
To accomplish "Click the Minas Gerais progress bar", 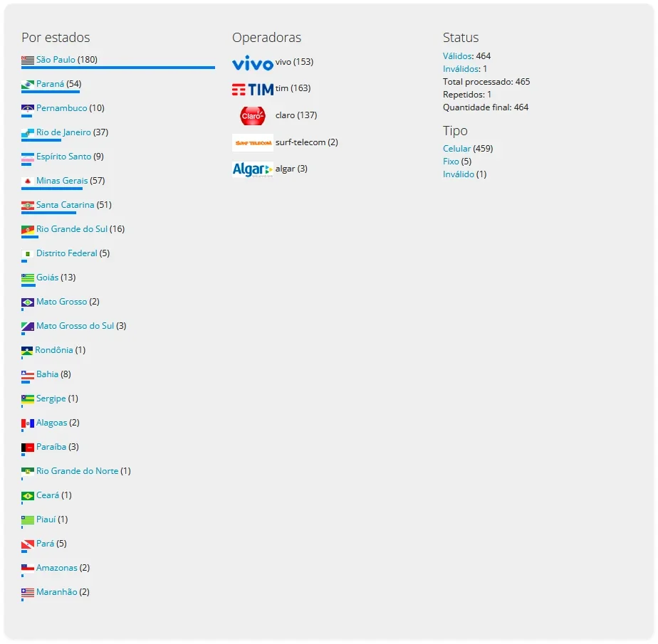I will (x=52, y=189).
